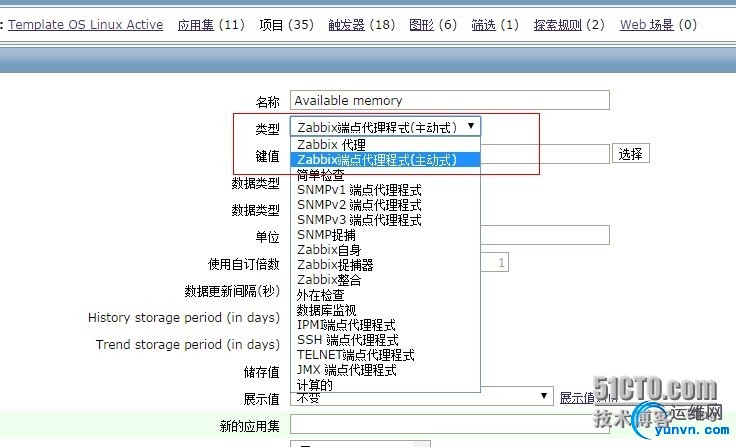Click the custom multiplier field showing 1
The height and width of the screenshot is (447, 736).
pos(495,262)
